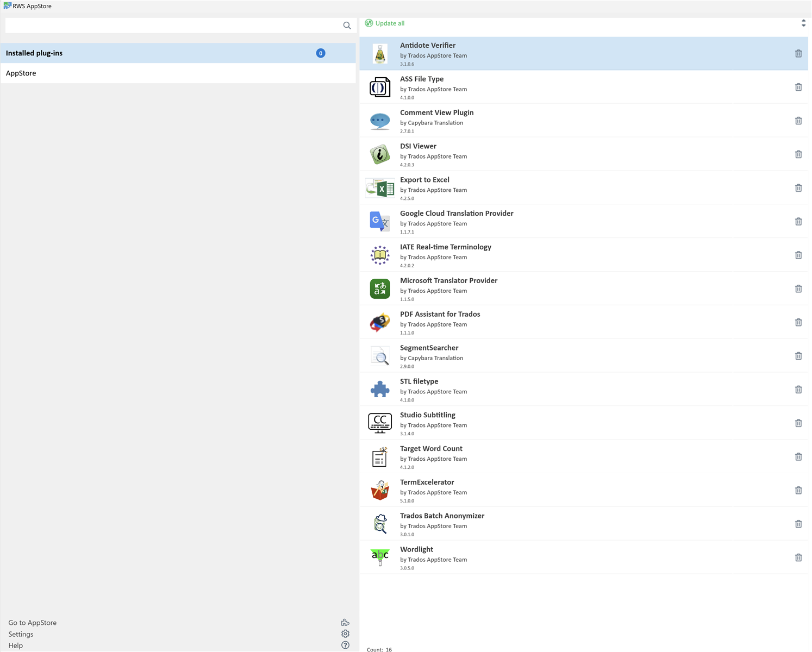
Task: Open Settings via the gear icon
Action: (345, 634)
